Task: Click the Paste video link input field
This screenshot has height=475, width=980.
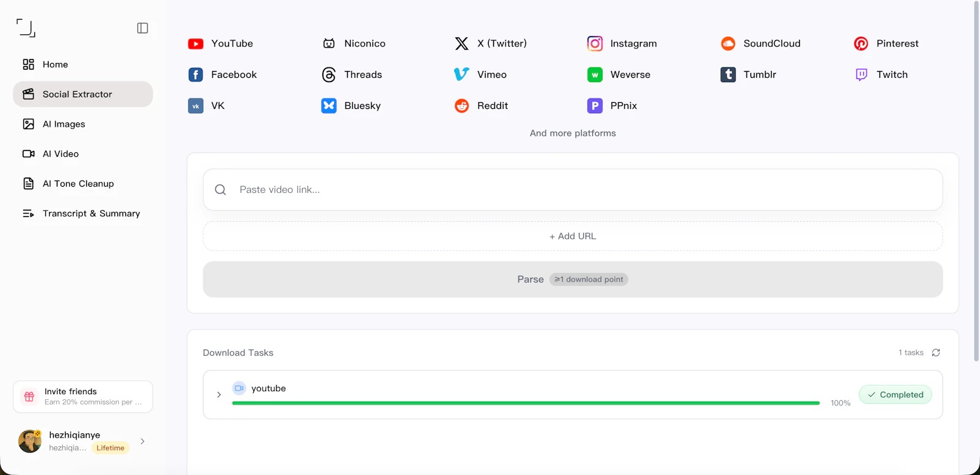Action: pos(573,190)
